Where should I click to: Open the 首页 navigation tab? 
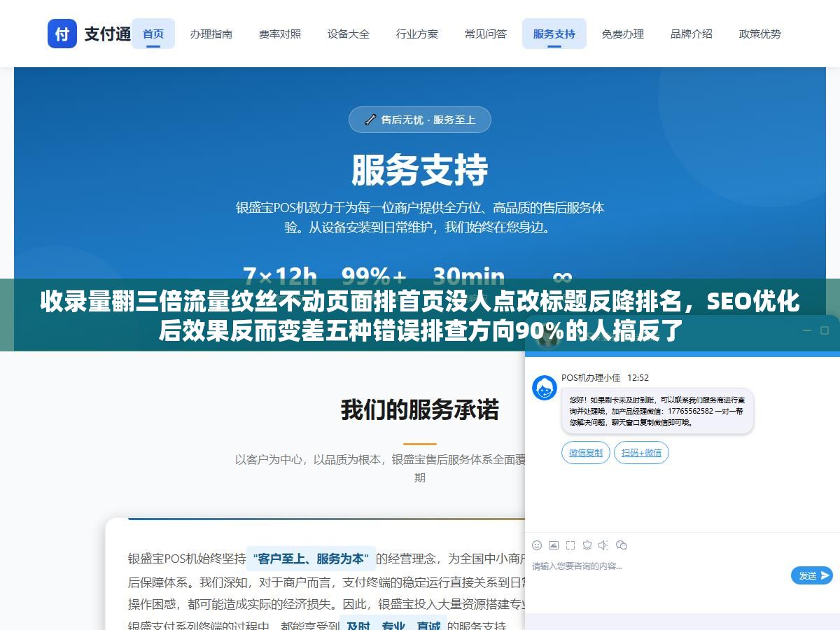point(153,34)
